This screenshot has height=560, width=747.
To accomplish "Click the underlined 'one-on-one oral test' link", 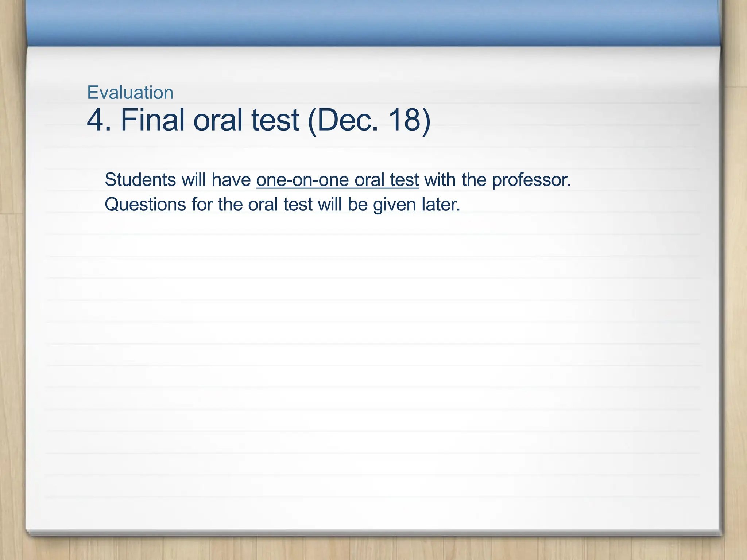I will [x=337, y=180].
